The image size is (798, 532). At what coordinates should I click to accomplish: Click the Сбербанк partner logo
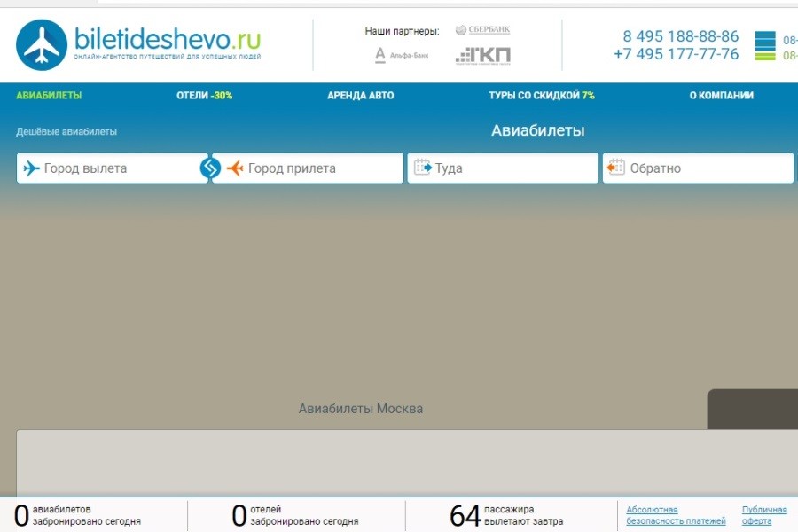483,30
